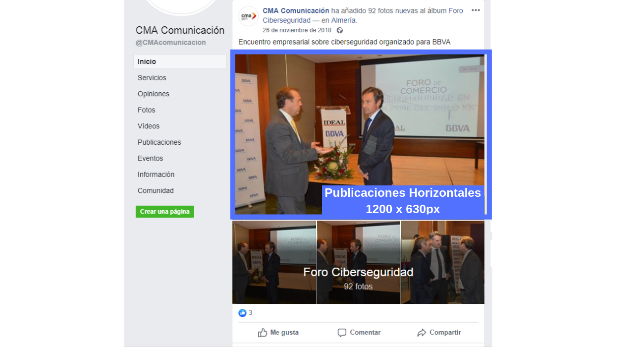
Task: Click the CMA logo avatar on the post
Action: (x=248, y=16)
